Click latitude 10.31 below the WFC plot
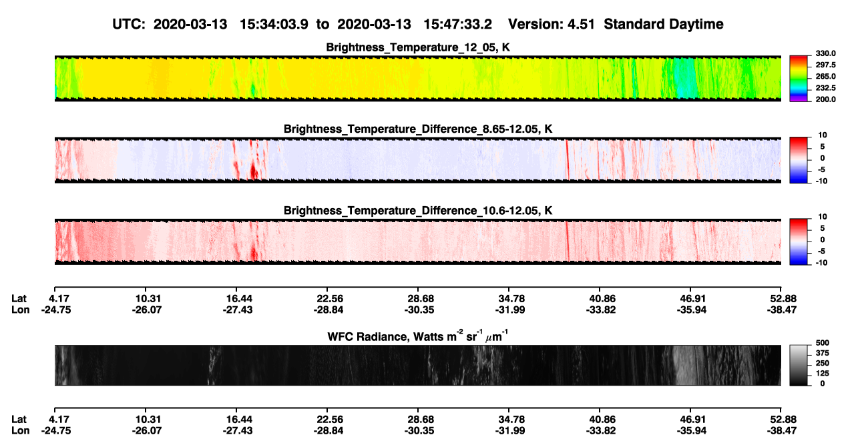The height and width of the screenshot is (445, 868). [x=148, y=419]
